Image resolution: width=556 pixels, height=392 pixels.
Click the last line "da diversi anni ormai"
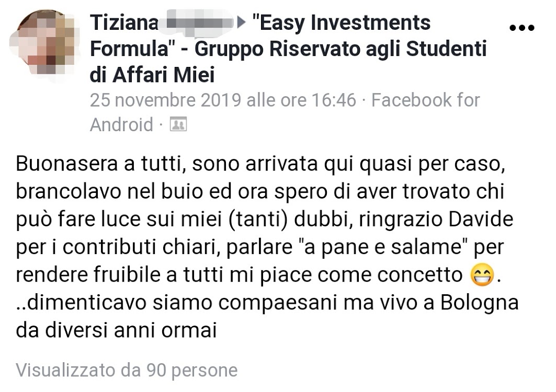[116, 330]
